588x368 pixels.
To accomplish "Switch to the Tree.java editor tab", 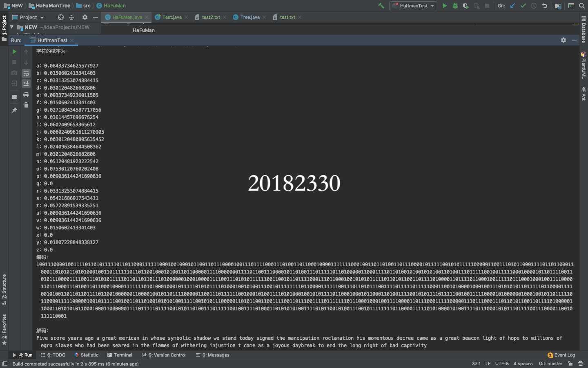I will [250, 17].
